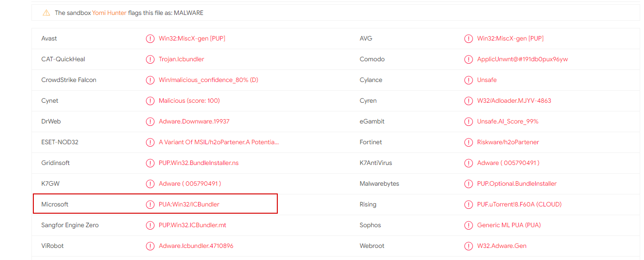Click the alert icon for AVG detection
This screenshot has height=260, width=644.
click(469, 39)
